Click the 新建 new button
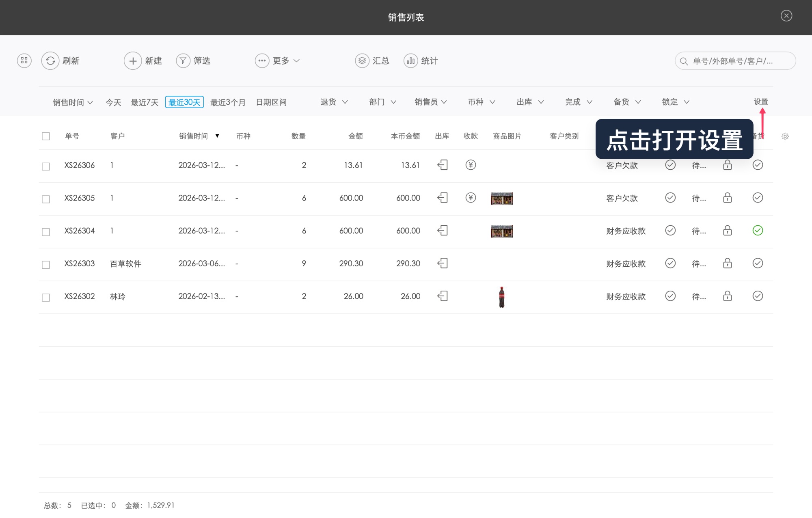812x518 pixels. [143, 60]
